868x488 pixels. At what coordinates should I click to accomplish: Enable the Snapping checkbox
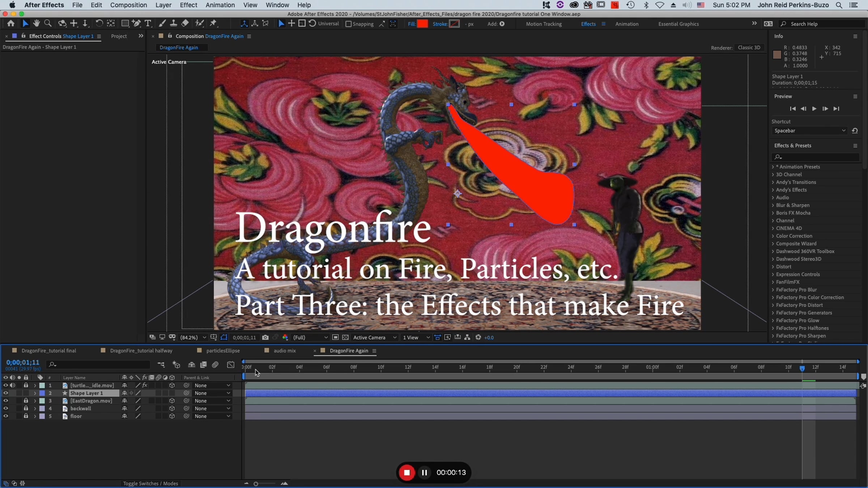(x=348, y=24)
